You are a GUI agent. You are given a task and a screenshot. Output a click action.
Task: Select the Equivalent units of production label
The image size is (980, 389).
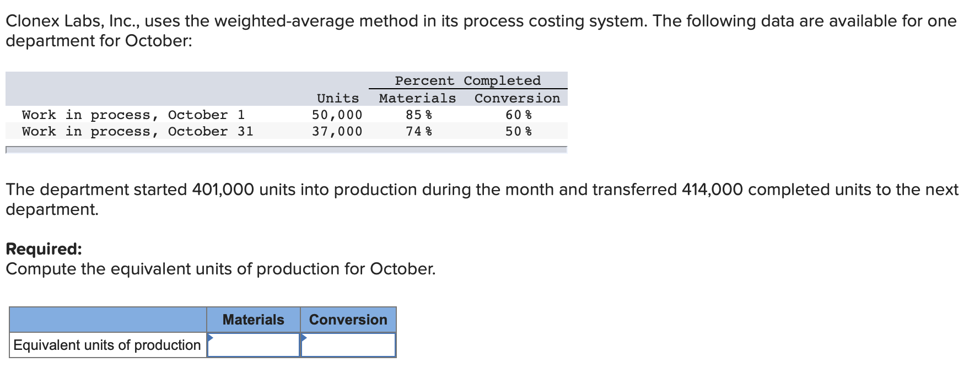click(x=106, y=345)
